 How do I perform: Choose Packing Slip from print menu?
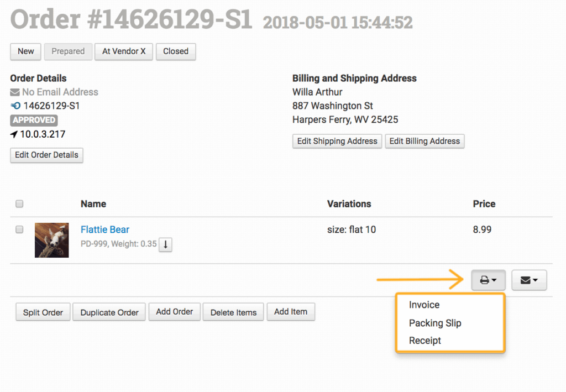pyautogui.click(x=434, y=323)
